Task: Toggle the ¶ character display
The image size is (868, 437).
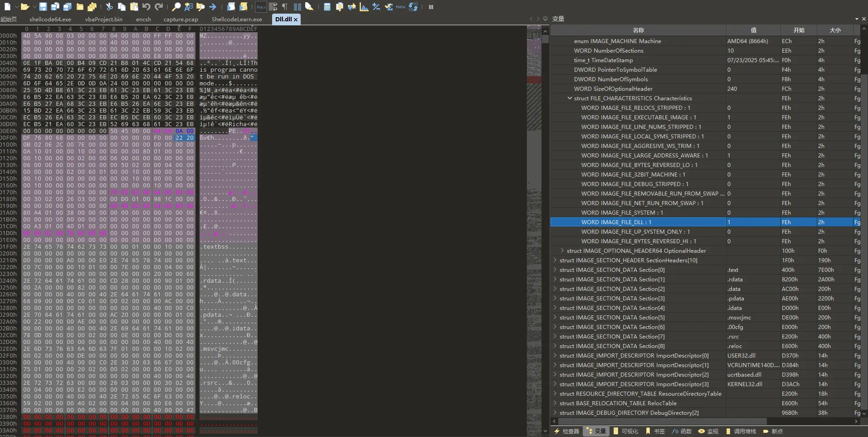Action: tap(284, 7)
